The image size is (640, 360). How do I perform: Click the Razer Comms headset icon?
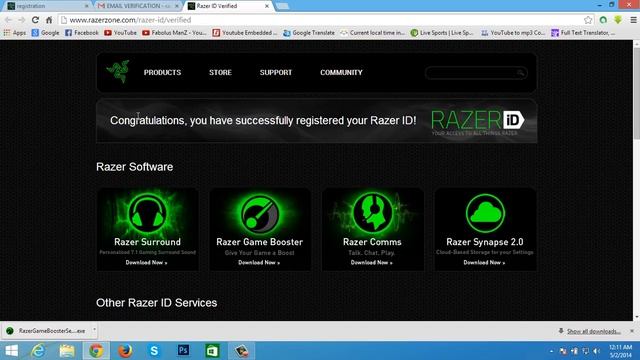(372, 213)
